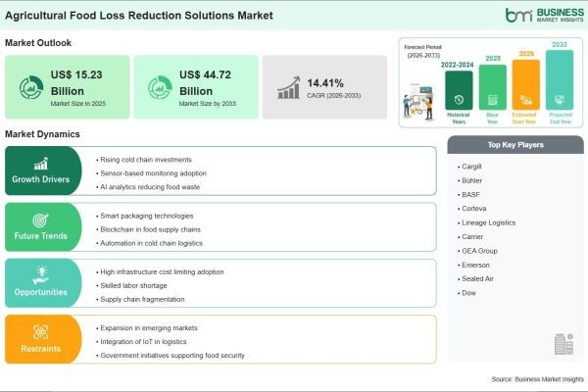588x392 pixels.
Task: Click 'High infrastructure cost limiting adoption' bullet
Action: click(x=160, y=272)
